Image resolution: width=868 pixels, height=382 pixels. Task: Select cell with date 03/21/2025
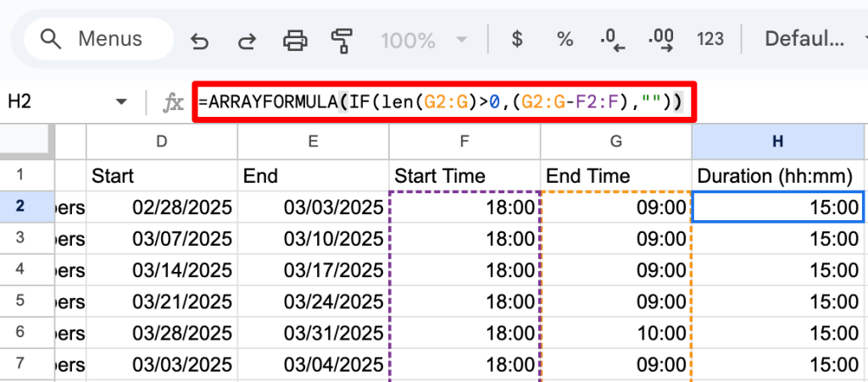(x=162, y=302)
